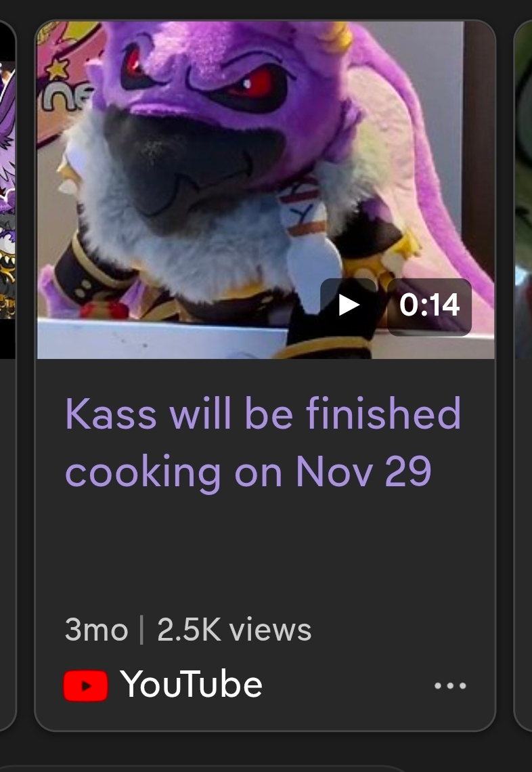Open the 'Kass will be finished cooking' title link

coord(263,443)
